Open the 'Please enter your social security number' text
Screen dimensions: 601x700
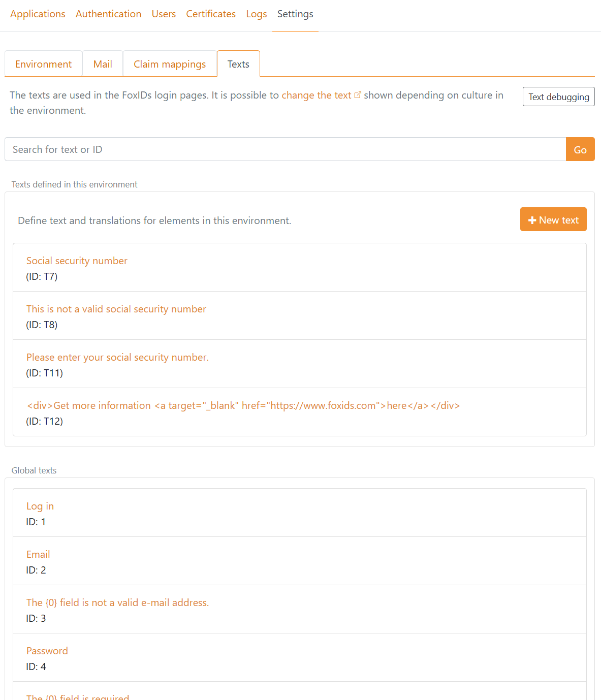pyautogui.click(x=117, y=357)
